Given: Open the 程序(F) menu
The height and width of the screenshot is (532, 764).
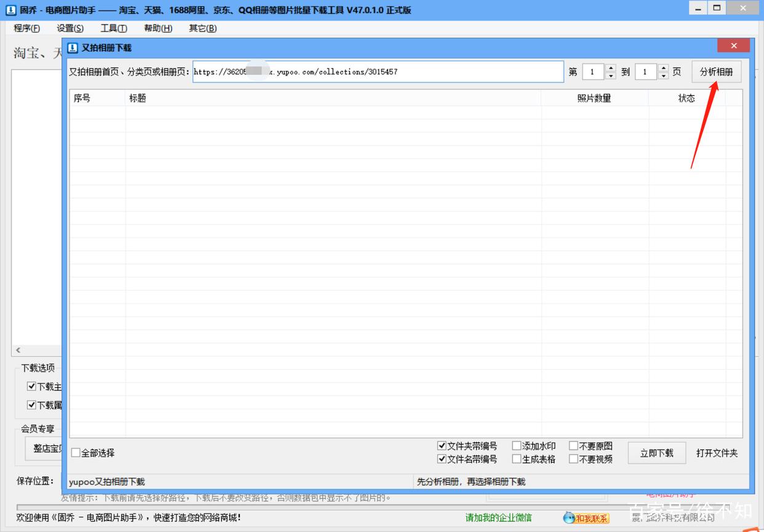Looking at the screenshot, I should 26,28.
